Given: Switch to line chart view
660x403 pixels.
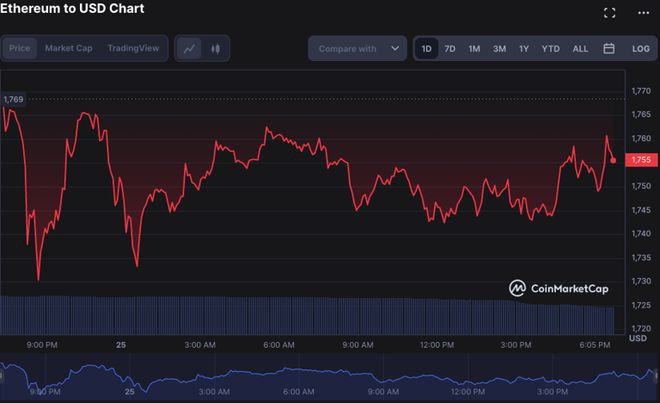Looking at the screenshot, I should click(190, 48).
